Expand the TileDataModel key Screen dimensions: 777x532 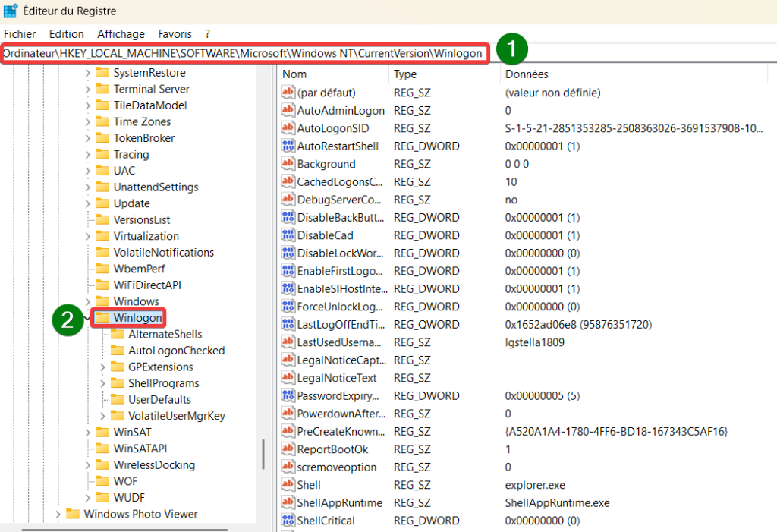point(88,105)
